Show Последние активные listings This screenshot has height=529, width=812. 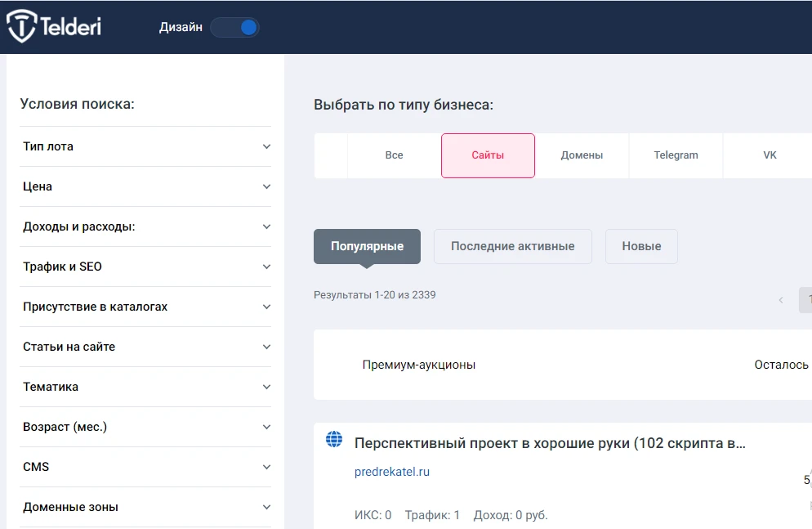[513, 246]
